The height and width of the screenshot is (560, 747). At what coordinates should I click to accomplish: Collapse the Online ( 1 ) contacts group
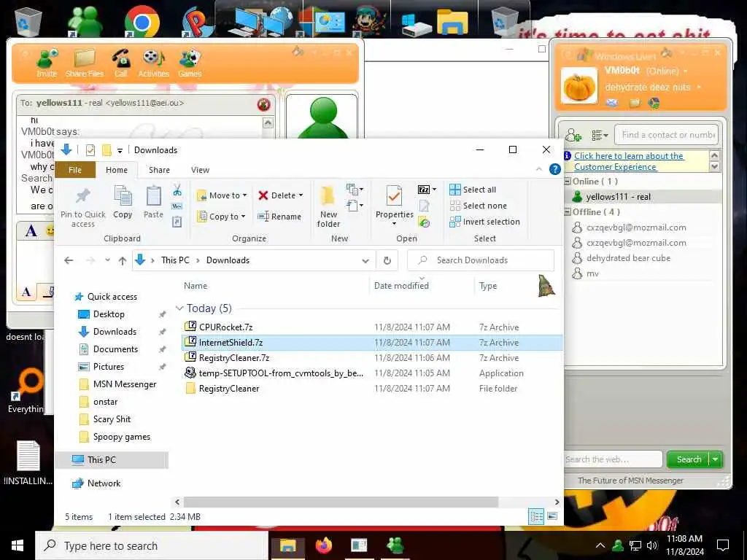(x=568, y=182)
